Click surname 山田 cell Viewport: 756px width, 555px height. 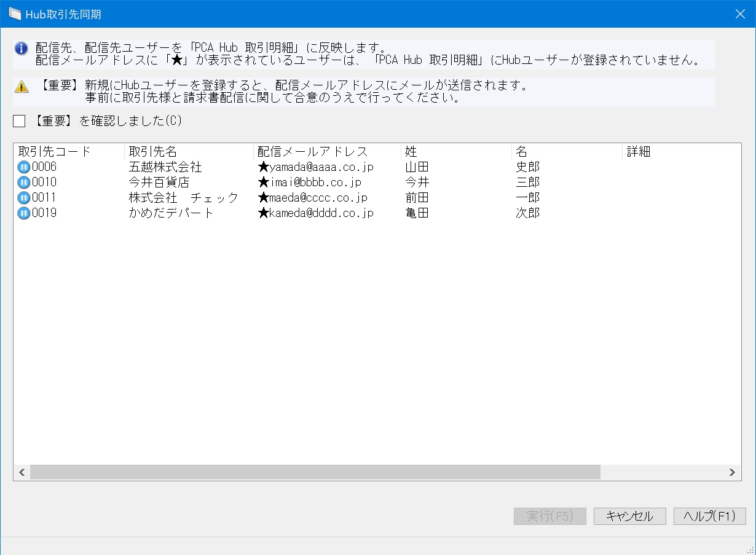click(417, 167)
